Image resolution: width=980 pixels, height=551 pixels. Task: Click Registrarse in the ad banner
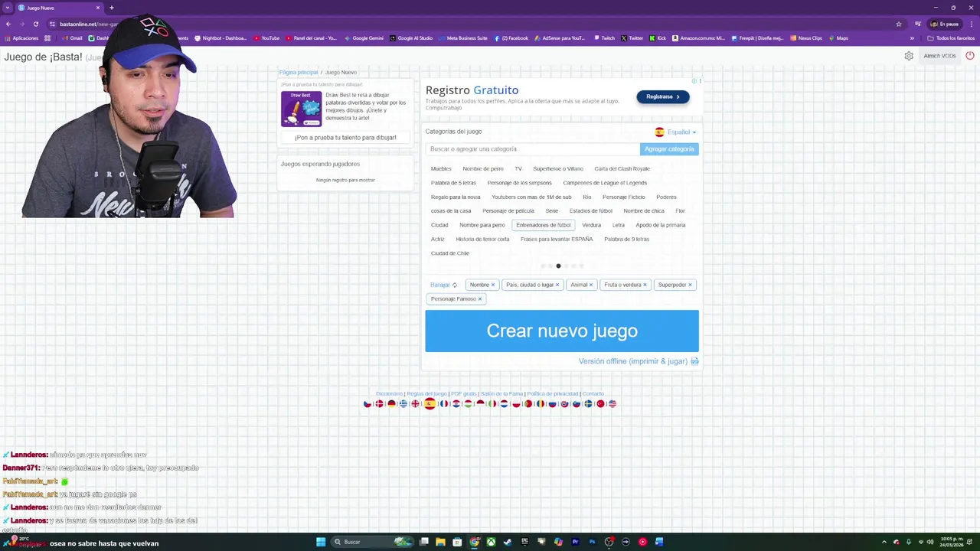pos(663,96)
